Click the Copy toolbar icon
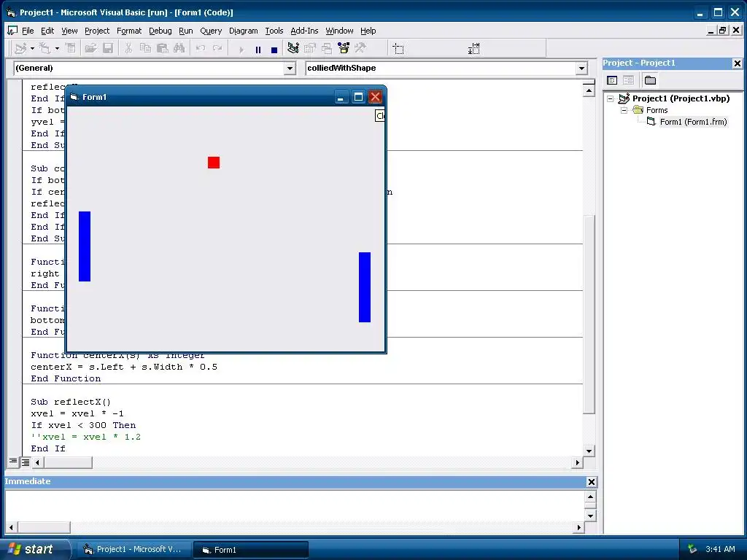The width and height of the screenshot is (747, 560). click(x=145, y=48)
